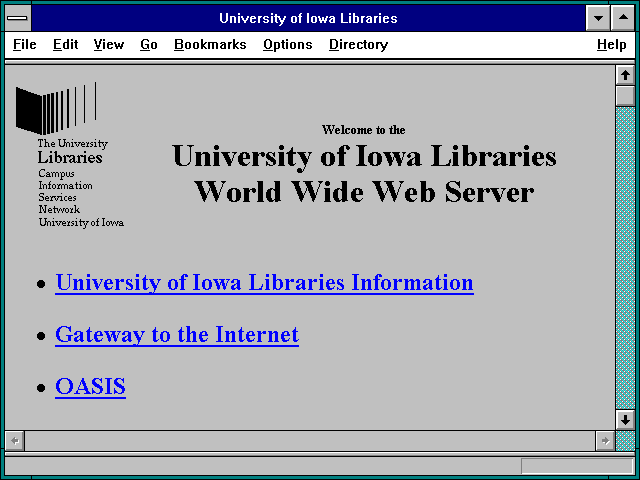Open the View menu

point(109,44)
